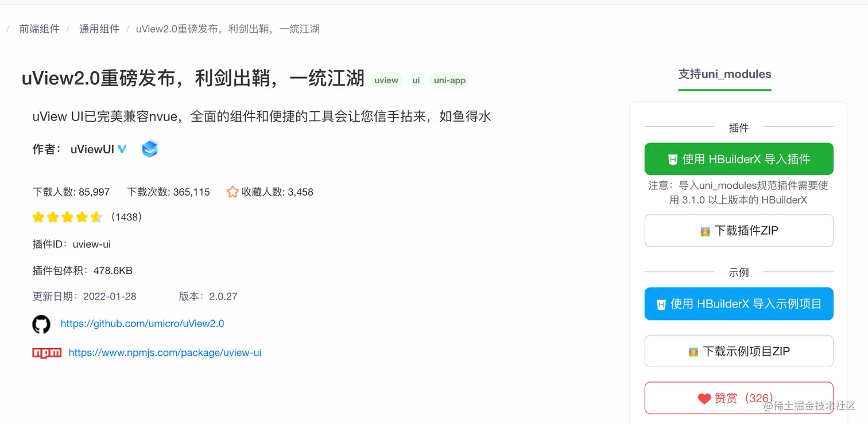The height and width of the screenshot is (424, 868).
Task: Click 使用 HBuilderX 导入插件 button
Action: (739, 159)
